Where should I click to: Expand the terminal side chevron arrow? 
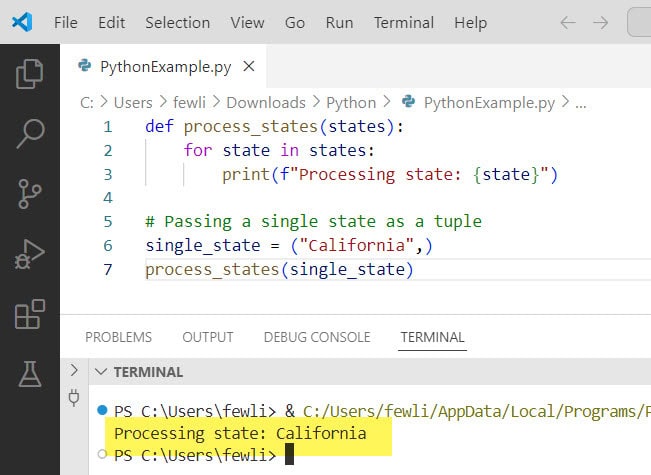coord(74,370)
